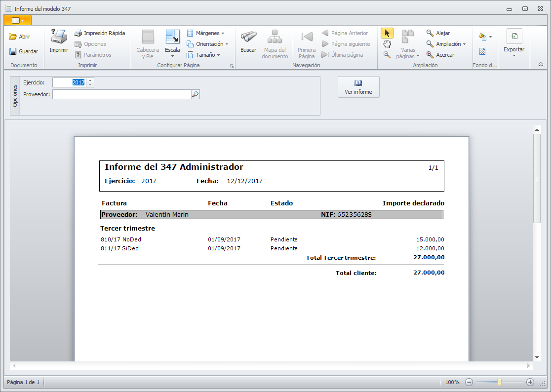This screenshot has height=392, width=551.
Task: Click the Proveedor search magnifier button
Action: (x=195, y=94)
